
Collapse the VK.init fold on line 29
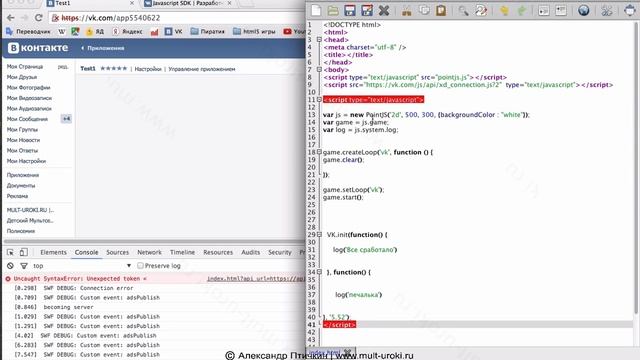tap(319, 235)
